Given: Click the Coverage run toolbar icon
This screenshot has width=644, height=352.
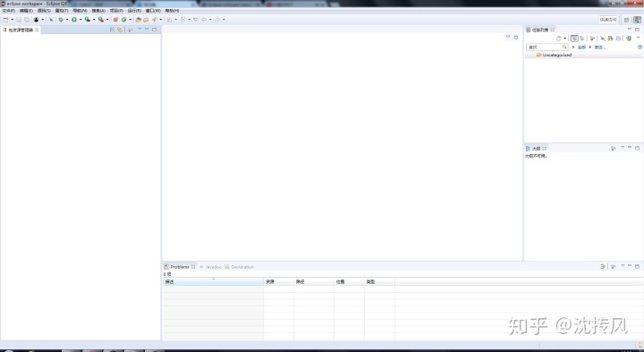Looking at the screenshot, I should 88,20.
